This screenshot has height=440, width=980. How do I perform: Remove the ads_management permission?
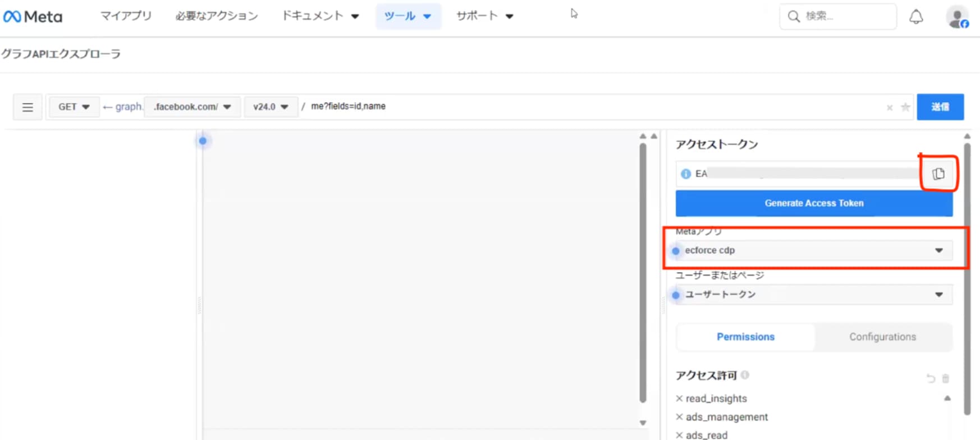679,417
